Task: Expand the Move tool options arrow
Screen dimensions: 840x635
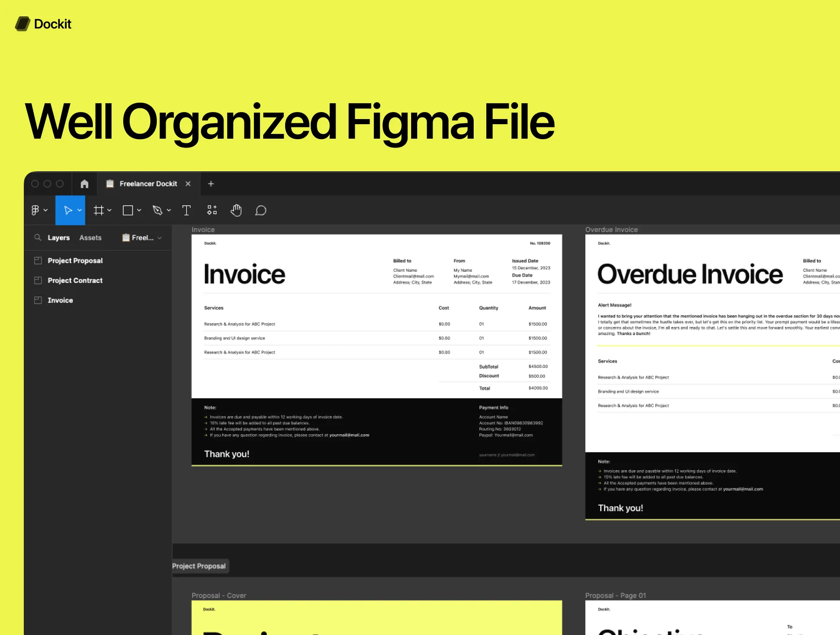Action: tap(80, 210)
